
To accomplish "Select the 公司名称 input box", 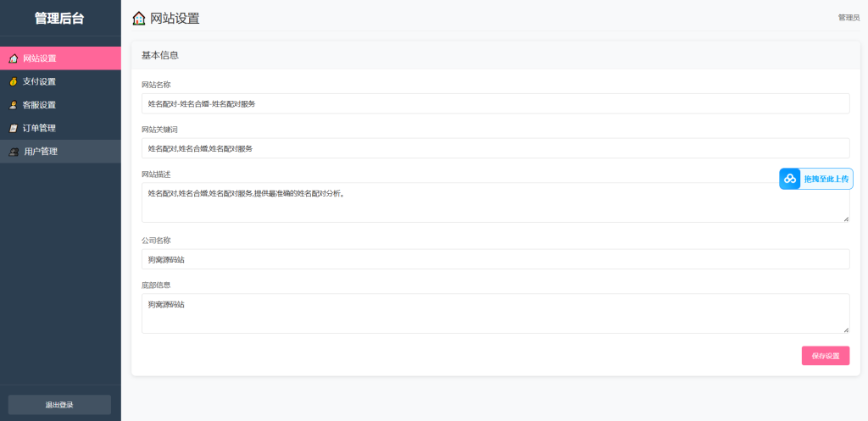I will pos(495,259).
